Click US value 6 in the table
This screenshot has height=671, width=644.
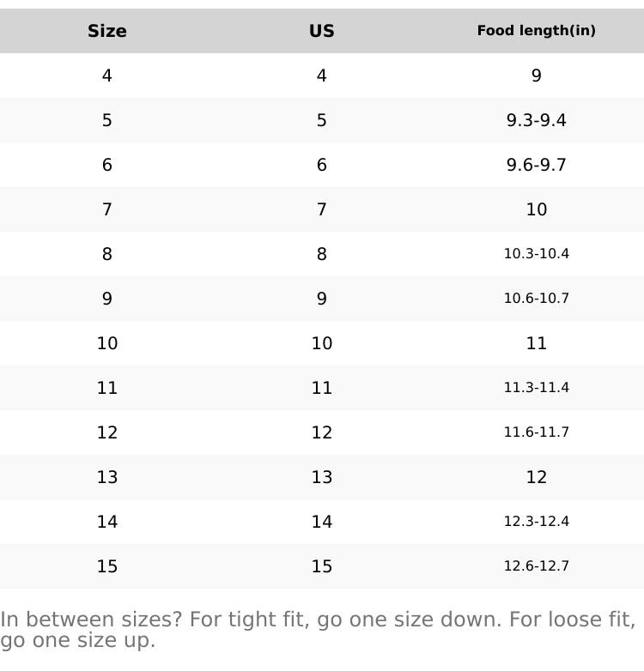[x=322, y=165]
